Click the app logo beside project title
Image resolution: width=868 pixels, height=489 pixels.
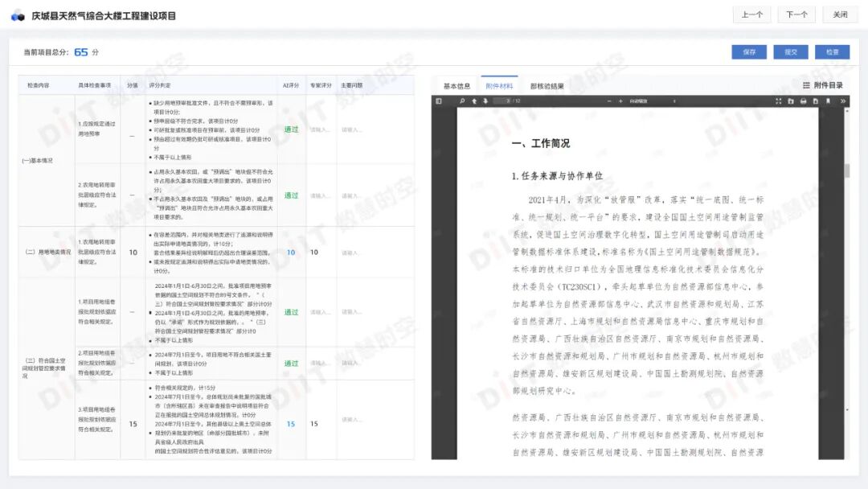pos(18,15)
